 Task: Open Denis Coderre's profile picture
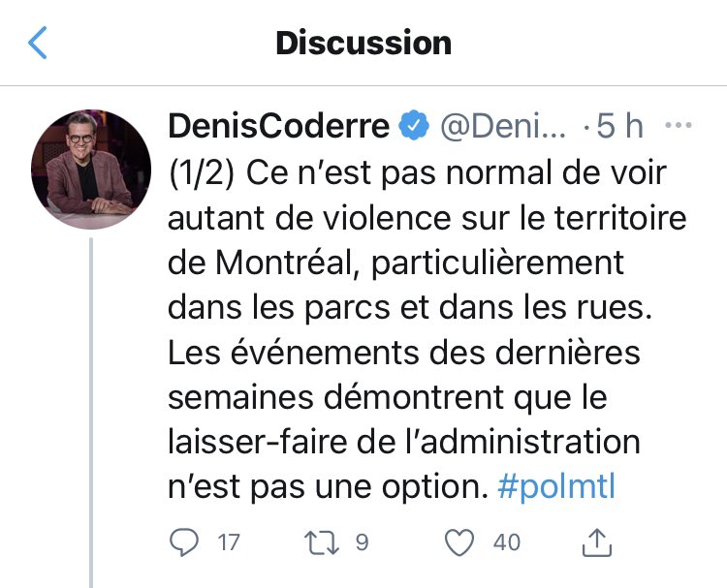pos(91,170)
